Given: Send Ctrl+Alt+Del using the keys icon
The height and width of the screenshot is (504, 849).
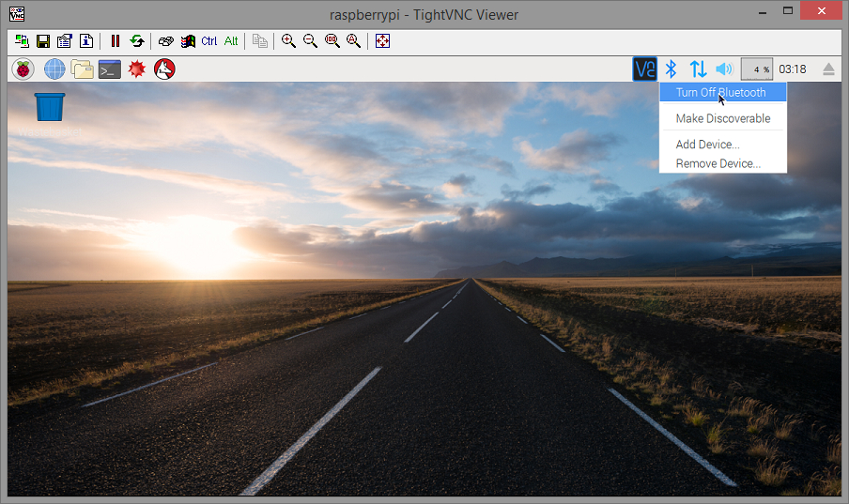Looking at the screenshot, I should point(165,41).
